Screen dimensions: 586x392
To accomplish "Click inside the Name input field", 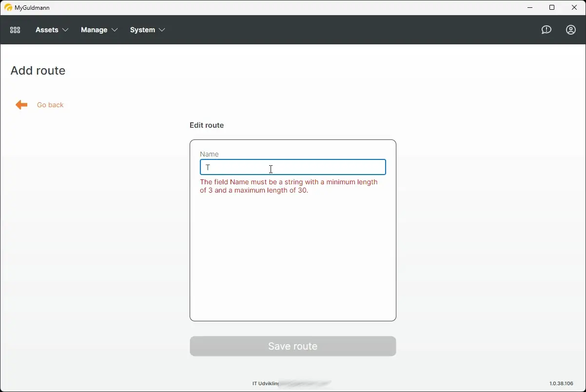I will (293, 167).
